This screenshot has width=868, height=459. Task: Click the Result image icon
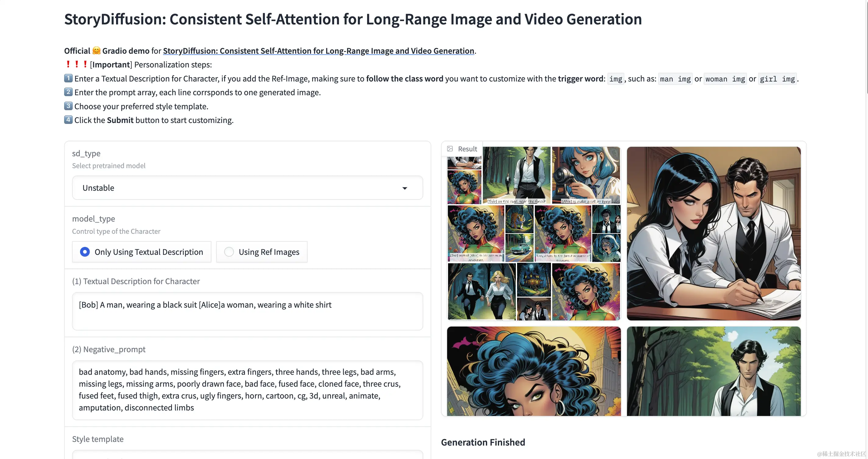click(450, 149)
